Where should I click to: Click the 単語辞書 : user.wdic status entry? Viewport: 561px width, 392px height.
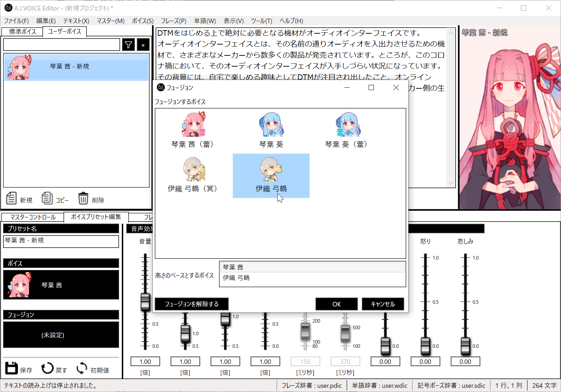tap(380, 385)
